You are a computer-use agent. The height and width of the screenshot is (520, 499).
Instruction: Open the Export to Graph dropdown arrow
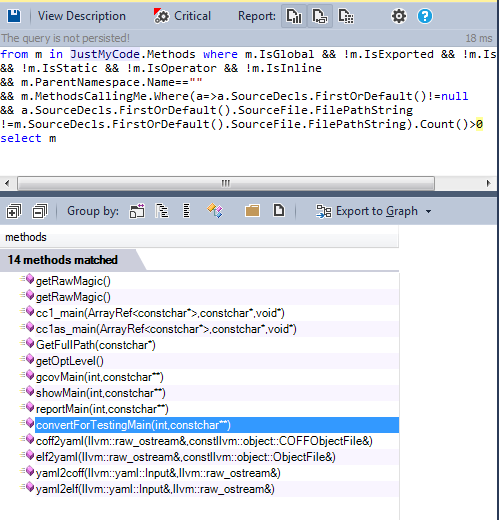click(x=429, y=211)
